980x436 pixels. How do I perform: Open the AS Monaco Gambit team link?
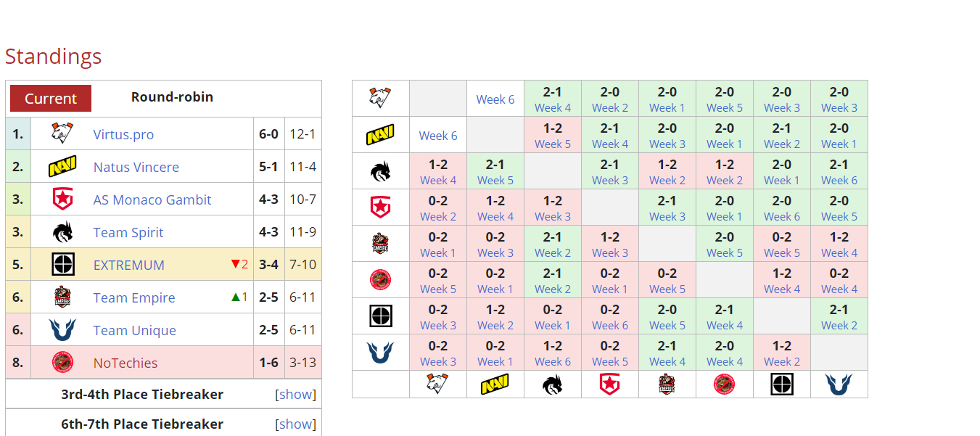(x=152, y=200)
